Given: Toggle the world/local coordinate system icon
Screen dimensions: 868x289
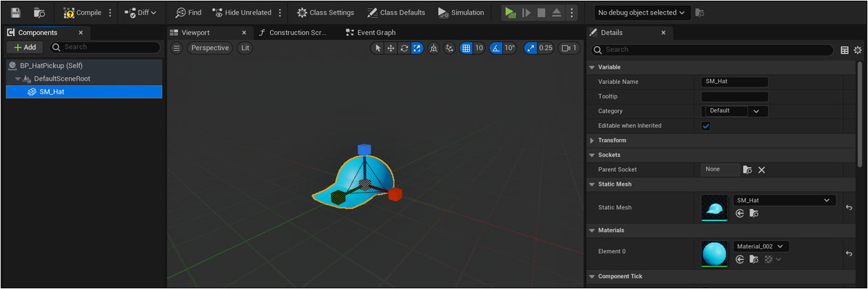Looking at the screenshot, I should coord(434,48).
